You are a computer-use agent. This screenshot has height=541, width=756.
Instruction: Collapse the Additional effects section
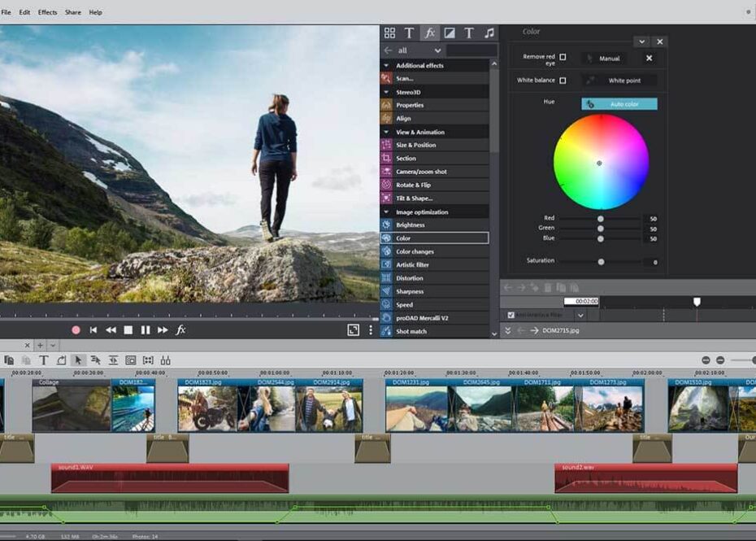pos(386,65)
